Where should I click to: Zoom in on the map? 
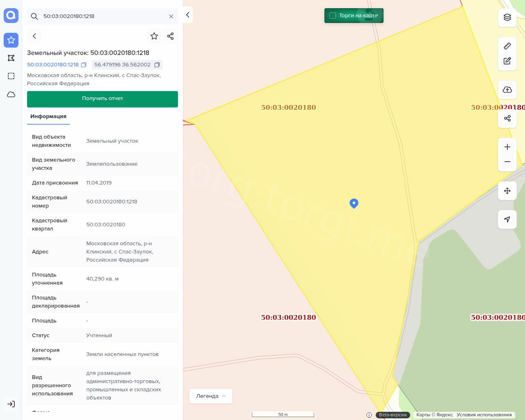click(x=507, y=147)
